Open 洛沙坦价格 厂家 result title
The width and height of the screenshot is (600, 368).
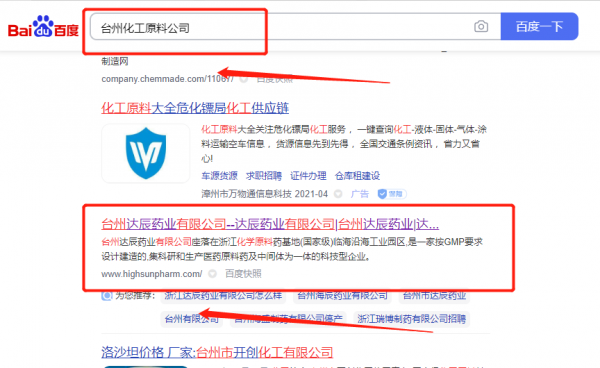click(x=217, y=352)
